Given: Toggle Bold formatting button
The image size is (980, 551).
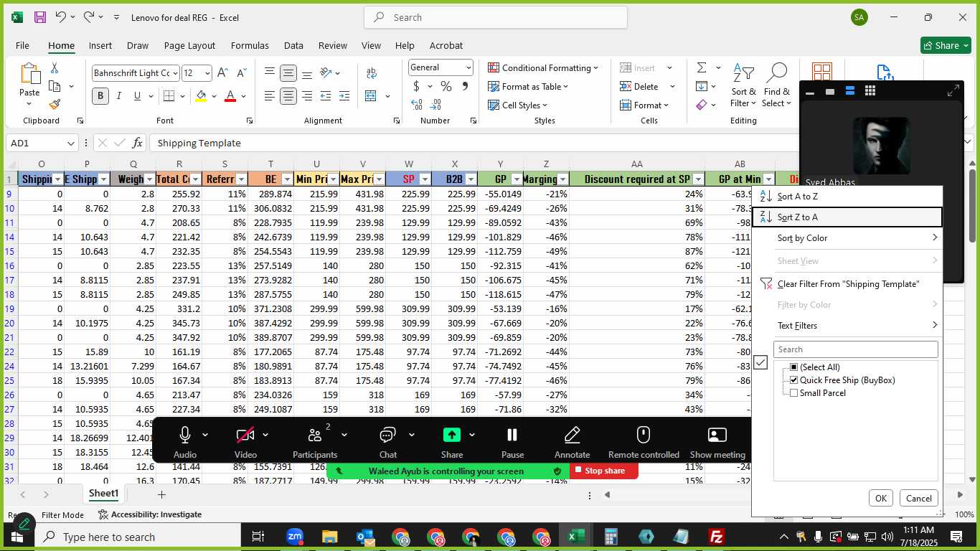Looking at the screenshot, I should (100, 96).
